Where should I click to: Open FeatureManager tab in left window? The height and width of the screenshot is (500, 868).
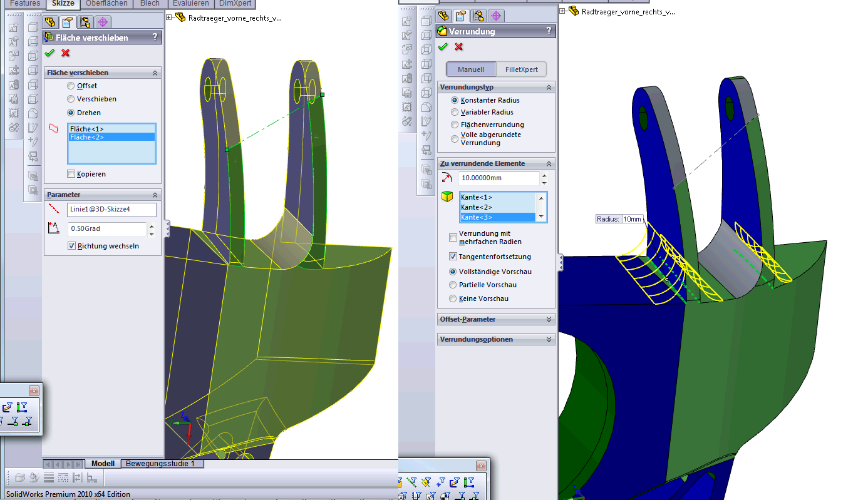coord(49,22)
